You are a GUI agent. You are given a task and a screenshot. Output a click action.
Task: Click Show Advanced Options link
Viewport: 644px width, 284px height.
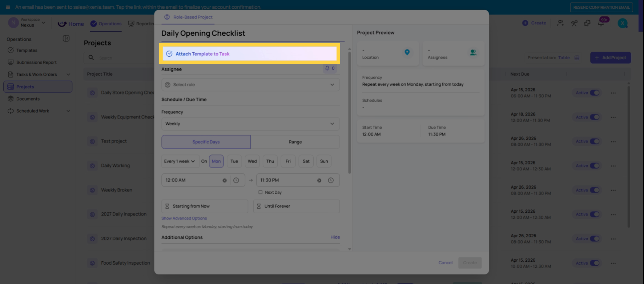[184, 218]
